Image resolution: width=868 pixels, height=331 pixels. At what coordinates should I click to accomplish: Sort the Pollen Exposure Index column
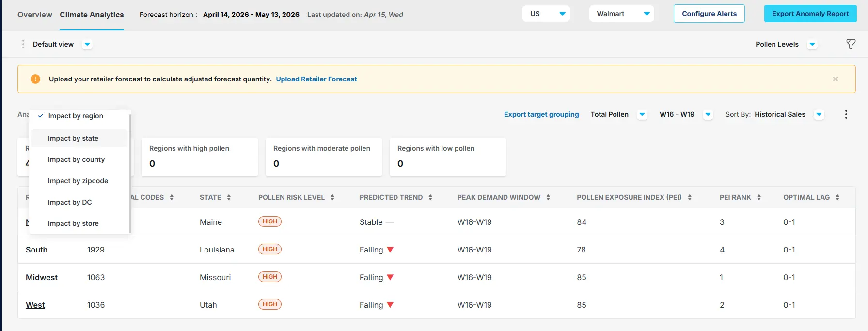tap(690, 197)
